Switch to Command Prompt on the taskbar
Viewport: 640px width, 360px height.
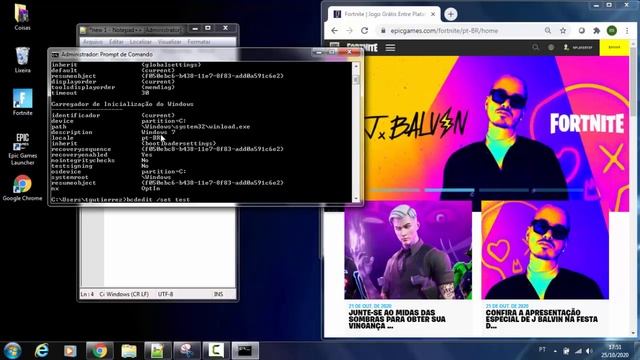[x=245, y=351]
